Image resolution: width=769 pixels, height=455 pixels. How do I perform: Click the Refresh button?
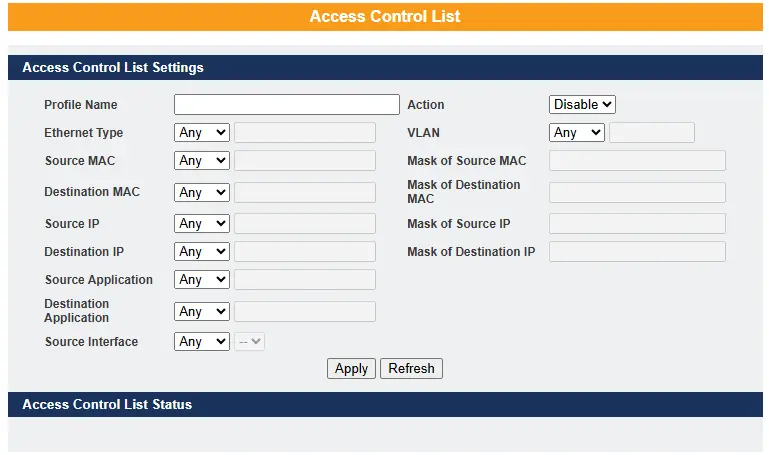tap(411, 368)
